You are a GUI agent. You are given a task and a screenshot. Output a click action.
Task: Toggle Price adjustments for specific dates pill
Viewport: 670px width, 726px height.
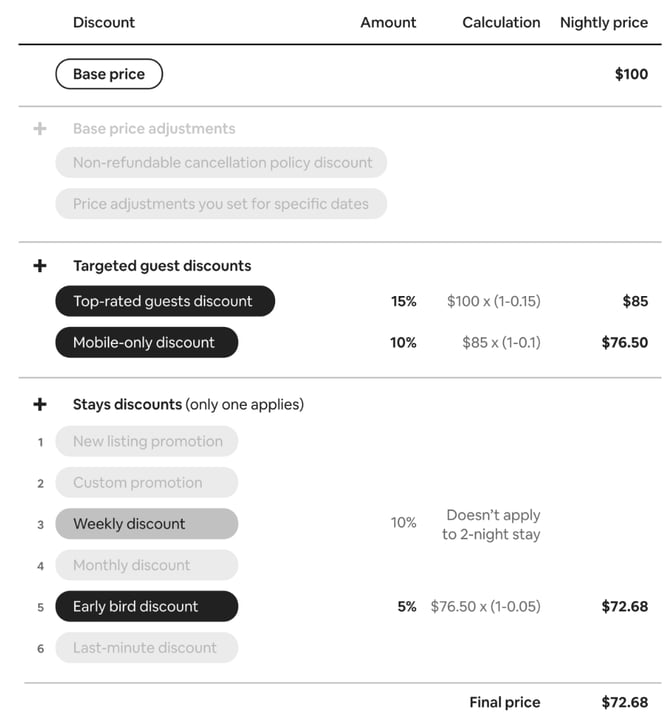[x=221, y=204]
